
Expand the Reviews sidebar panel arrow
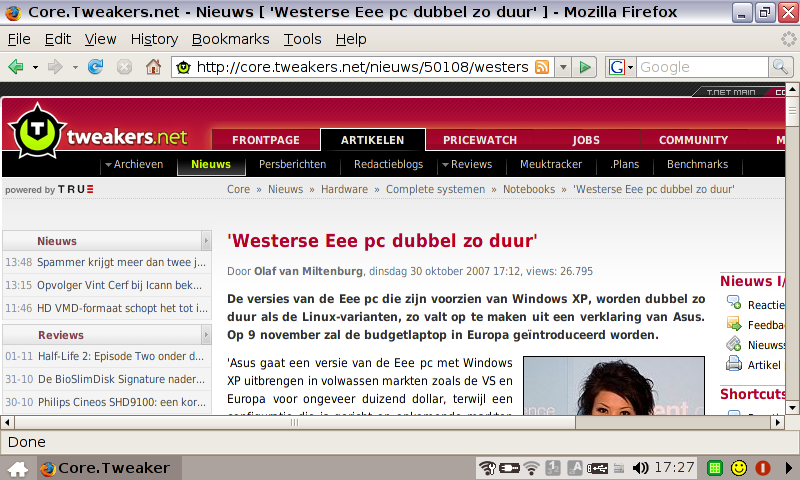pos(206,335)
